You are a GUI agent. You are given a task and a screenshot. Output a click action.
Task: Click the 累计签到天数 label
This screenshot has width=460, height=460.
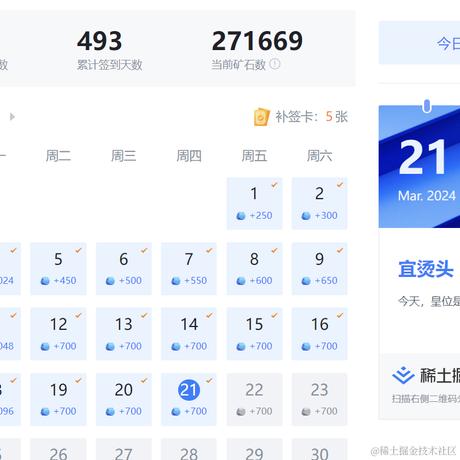pos(109,65)
